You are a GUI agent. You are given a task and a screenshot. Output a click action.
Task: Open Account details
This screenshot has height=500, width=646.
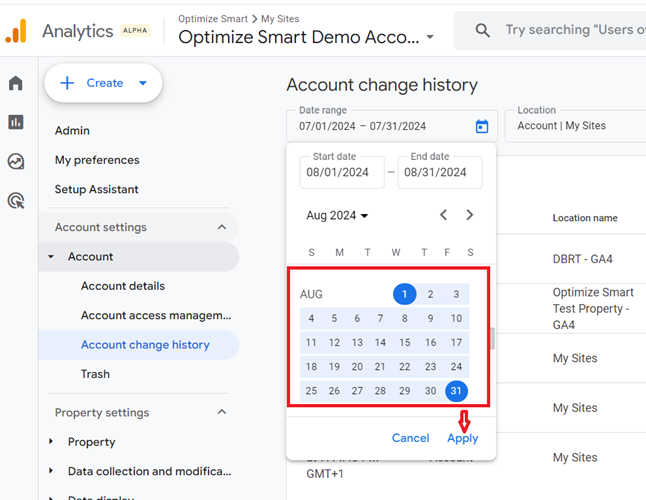pyautogui.click(x=123, y=286)
